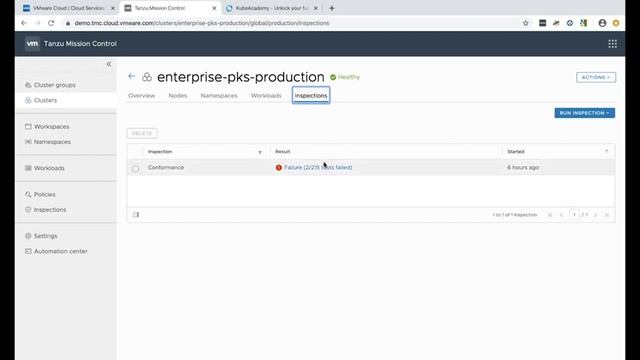Click the Workspaces sidebar icon

click(28, 127)
